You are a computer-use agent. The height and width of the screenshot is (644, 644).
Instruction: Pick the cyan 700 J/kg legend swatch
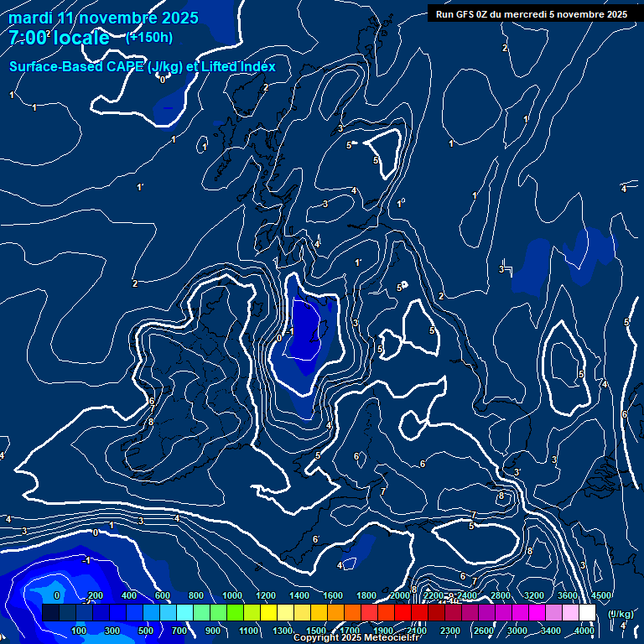pos(184,613)
